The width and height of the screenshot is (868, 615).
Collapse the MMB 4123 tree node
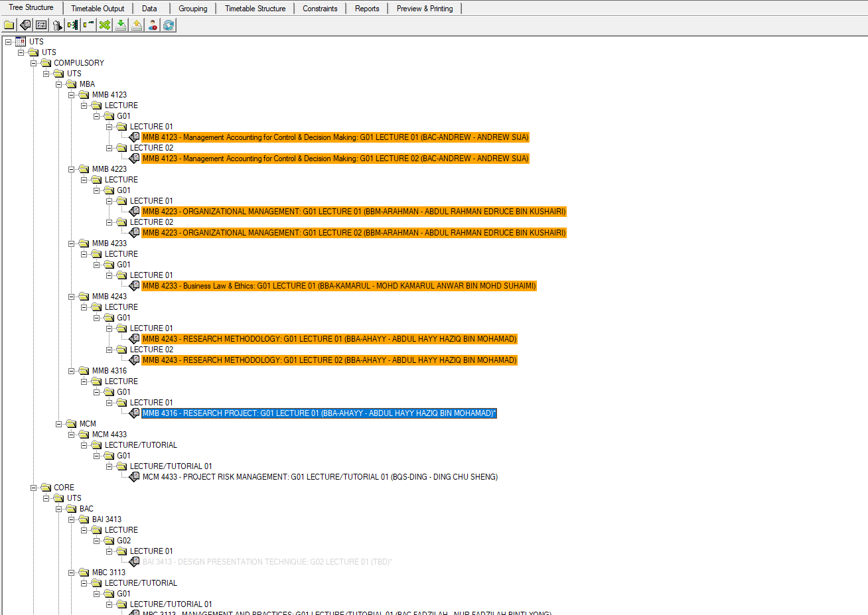tap(71, 95)
